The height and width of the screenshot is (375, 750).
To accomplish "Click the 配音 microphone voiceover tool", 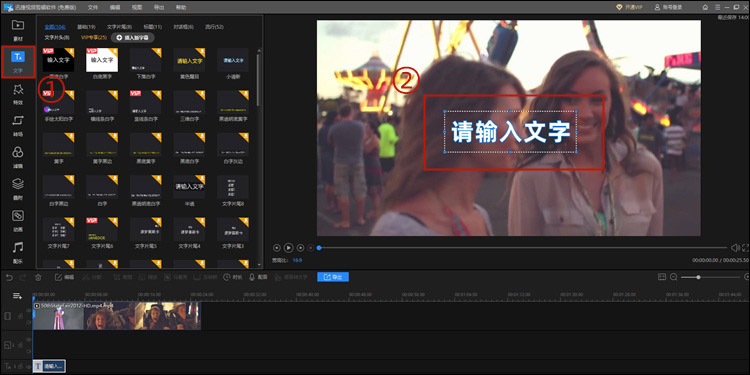I will click(258, 277).
